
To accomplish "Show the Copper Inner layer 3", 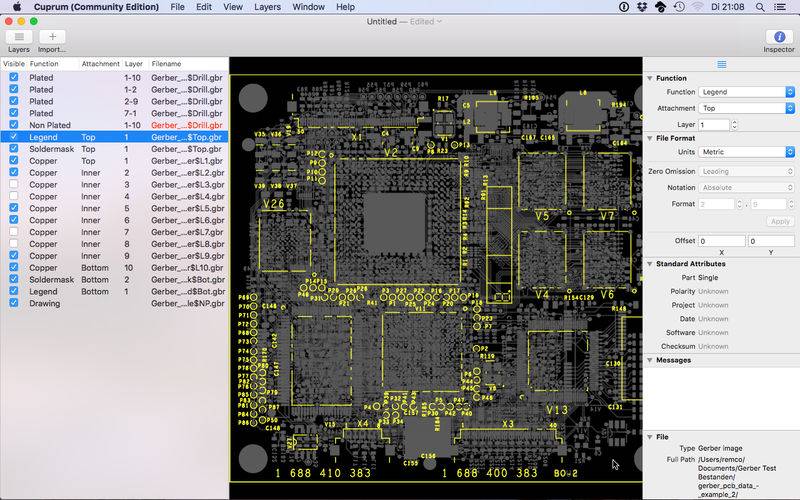I will pyautogui.click(x=13, y=184).
